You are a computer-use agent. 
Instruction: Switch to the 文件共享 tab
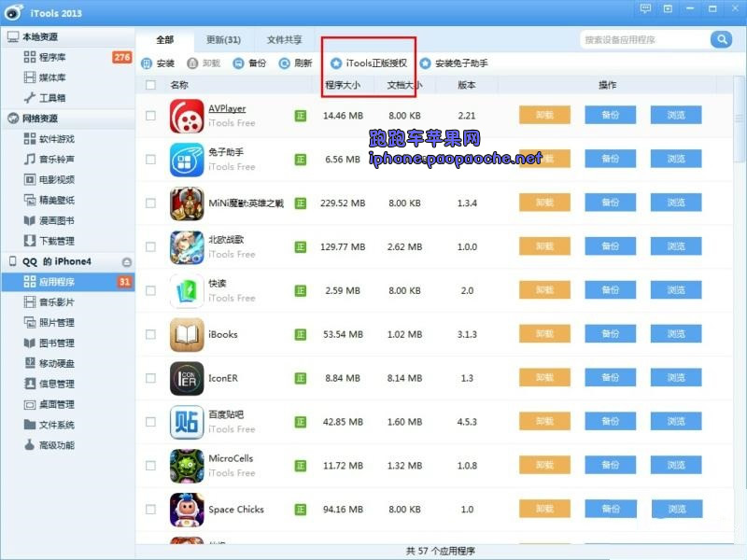(x=285, y=39)
